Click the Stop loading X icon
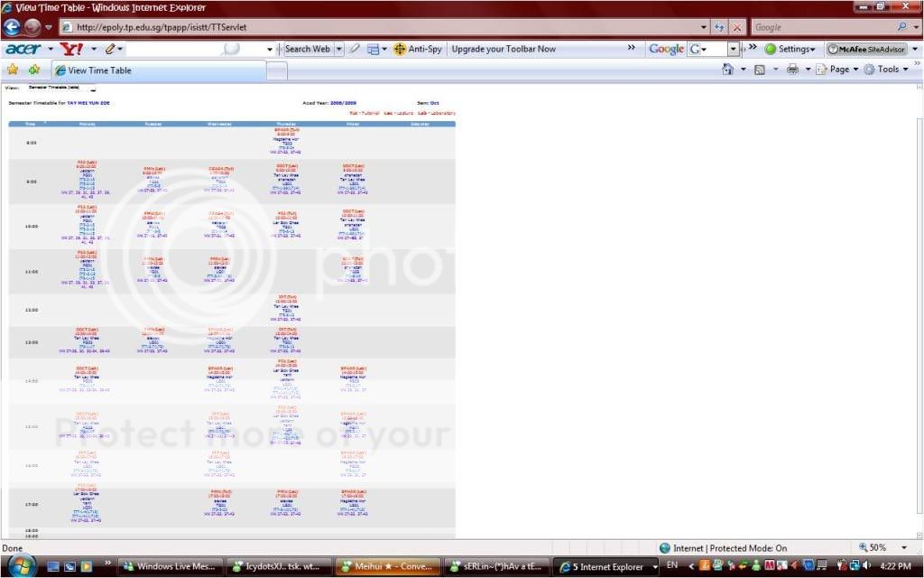This screenshot has height=578, width=924. 737,28
